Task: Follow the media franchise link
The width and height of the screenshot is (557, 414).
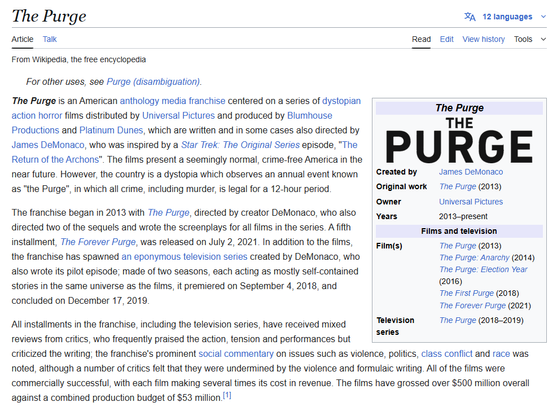Action: pyautogui.click(x=193, y=101)
